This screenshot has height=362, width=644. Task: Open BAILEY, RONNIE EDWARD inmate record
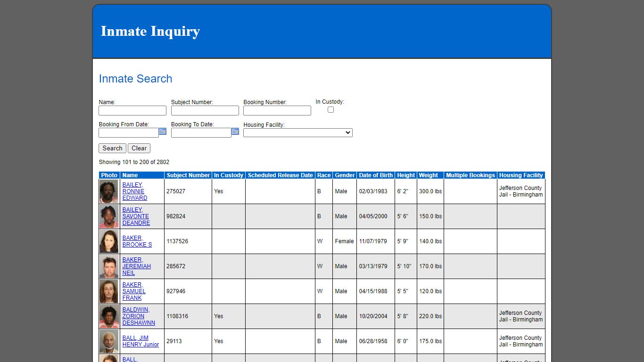pos(135,191)
